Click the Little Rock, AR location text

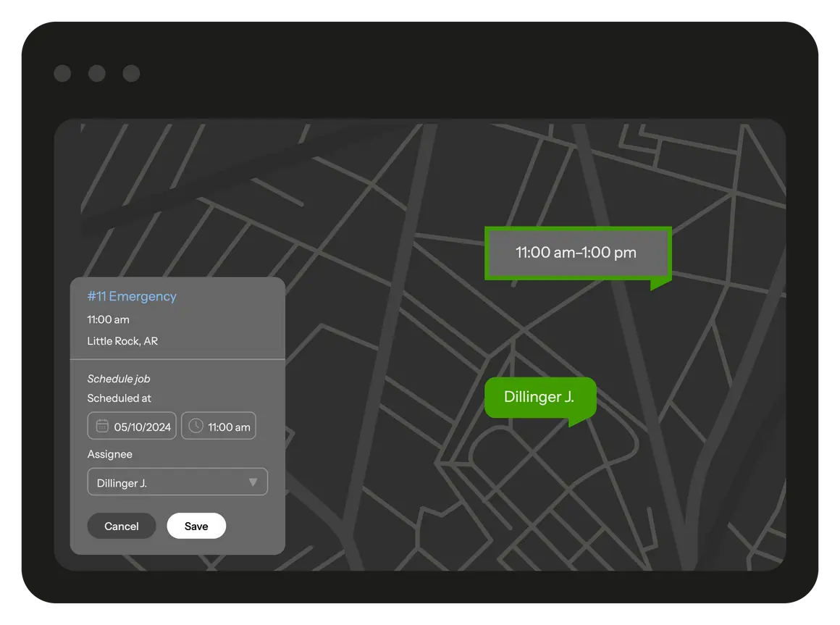click(122, 341)
